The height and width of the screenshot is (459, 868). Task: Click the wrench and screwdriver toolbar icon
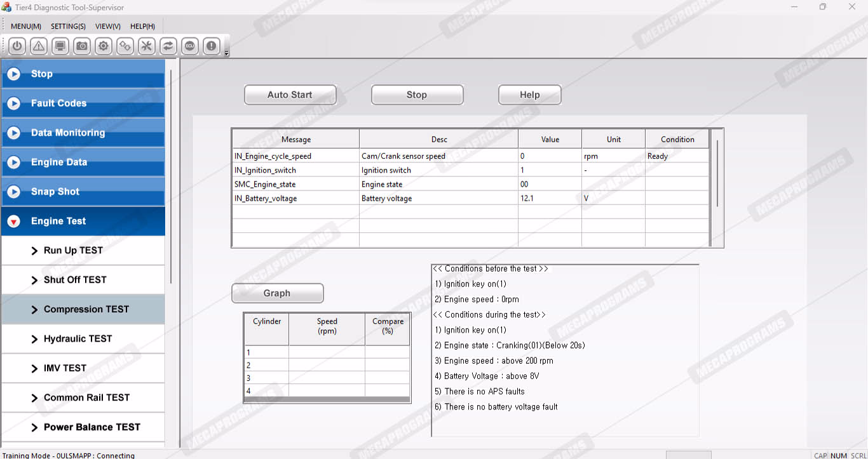147,46
